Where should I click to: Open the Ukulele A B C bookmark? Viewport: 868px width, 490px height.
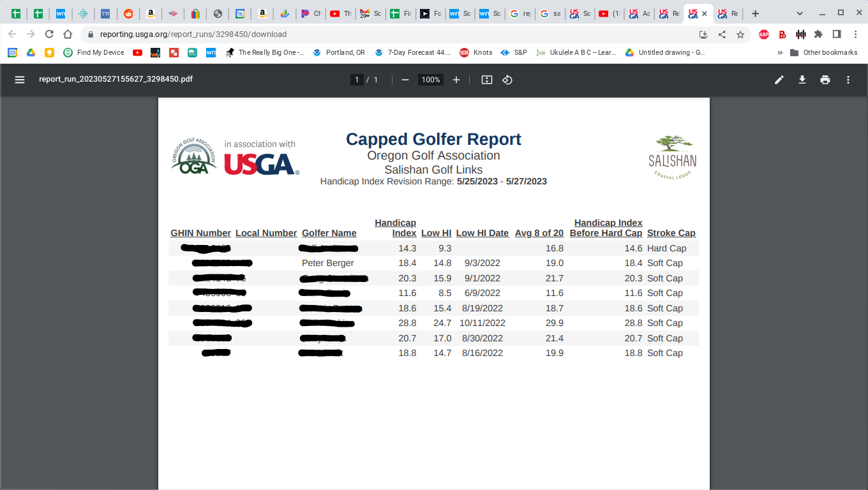click(577, 53)
